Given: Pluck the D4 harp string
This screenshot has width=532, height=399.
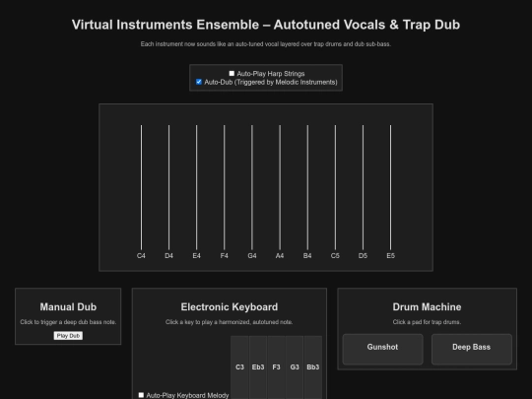Looking at the screenshot, I should (x=169, y=187).
